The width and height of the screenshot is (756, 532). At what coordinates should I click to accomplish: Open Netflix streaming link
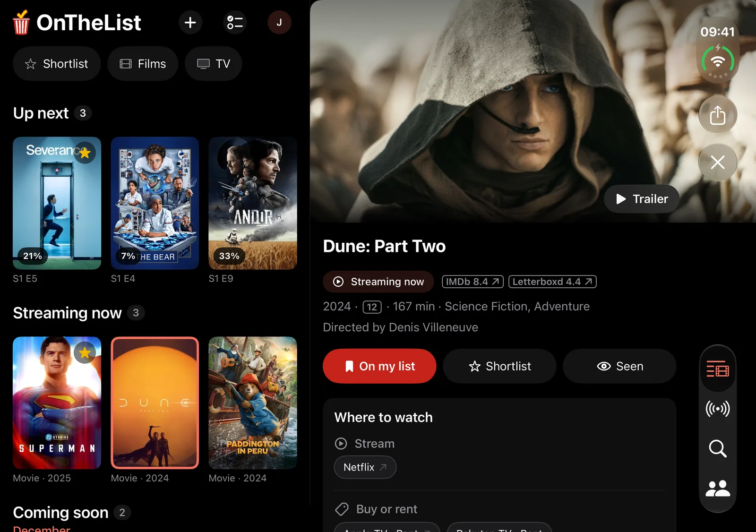[x=365, y=467]
